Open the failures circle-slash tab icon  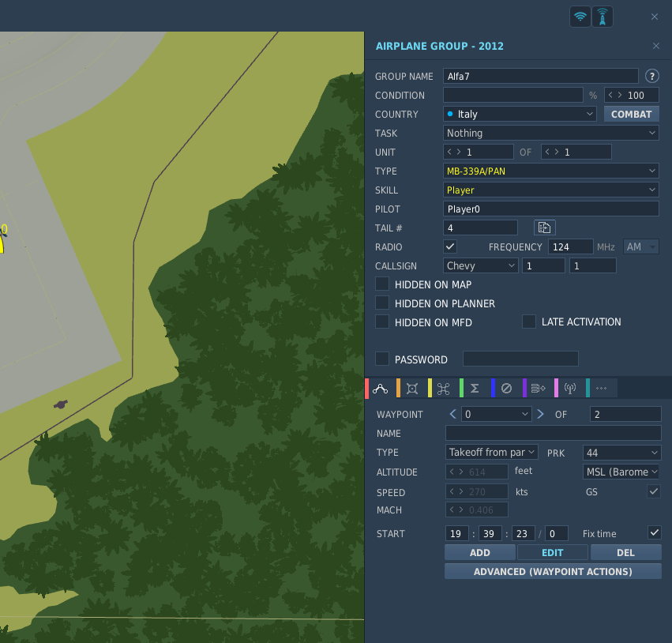[506, 389]
